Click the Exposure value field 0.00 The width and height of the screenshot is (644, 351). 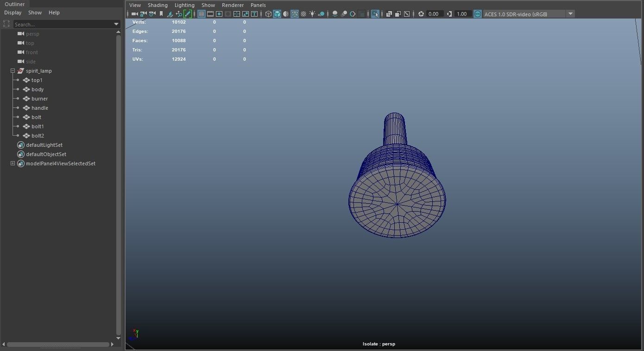tap(435, 14)
